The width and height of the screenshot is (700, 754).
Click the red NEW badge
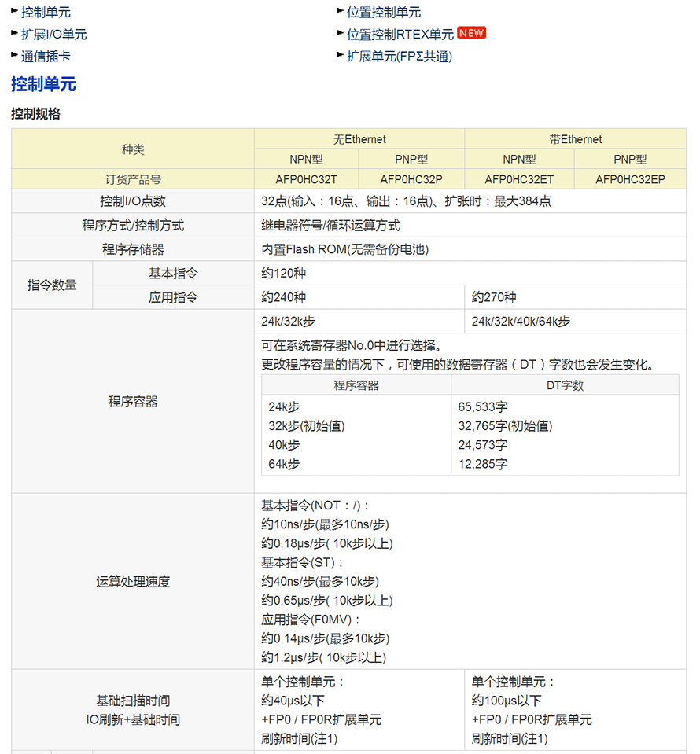click(472, 33)
